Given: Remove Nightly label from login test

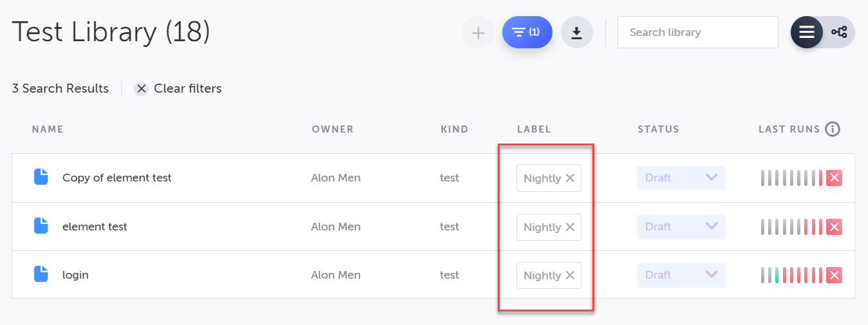Looking at the screenshot, I should pos(570,275).
